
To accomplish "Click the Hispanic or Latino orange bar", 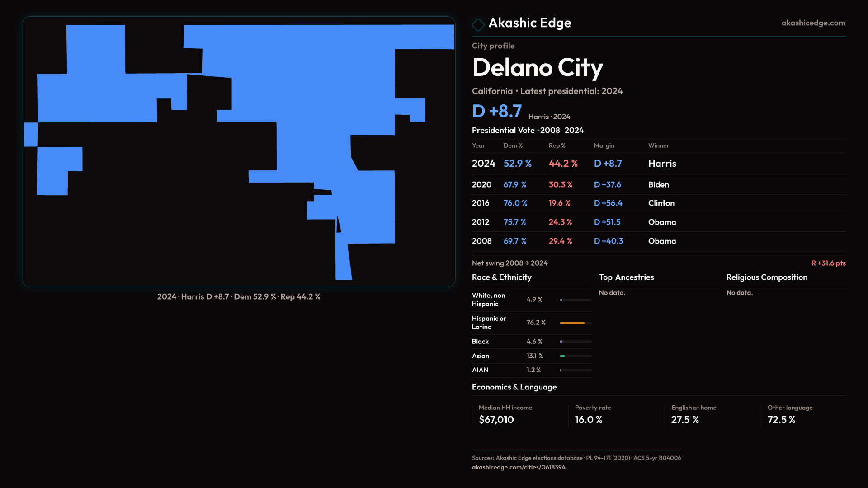I will [x=572, y=323].
